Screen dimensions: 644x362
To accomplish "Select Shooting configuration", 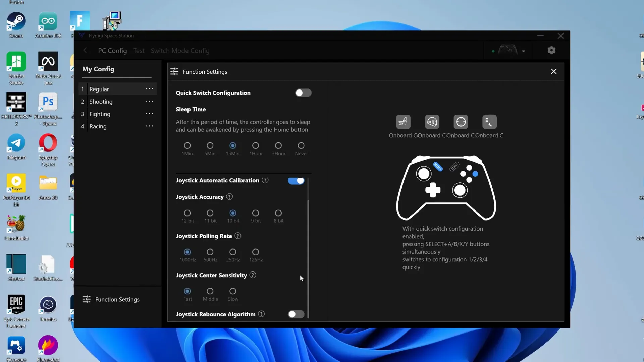I will click(x=118, y=101).
